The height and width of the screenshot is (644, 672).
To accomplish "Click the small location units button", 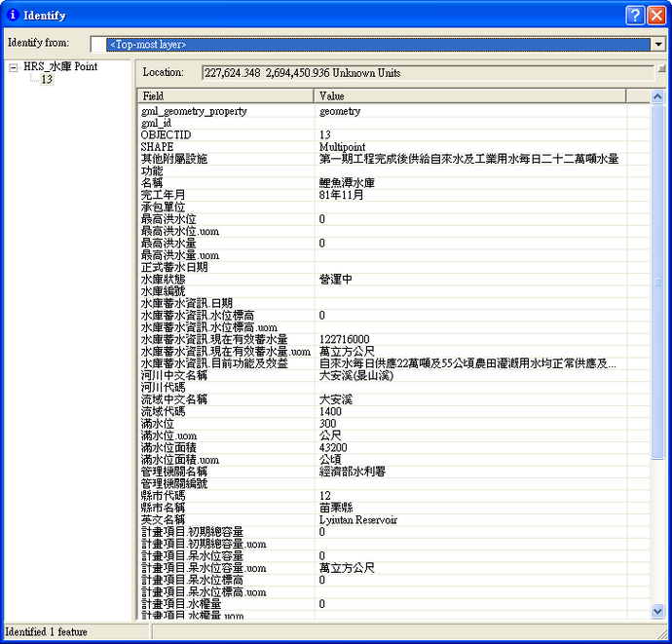I will click(661, 69).
